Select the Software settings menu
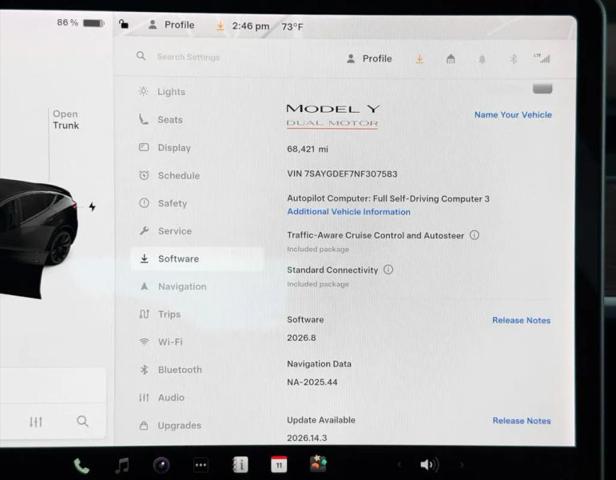The image size is (616, 480). (x=196, y=259)
